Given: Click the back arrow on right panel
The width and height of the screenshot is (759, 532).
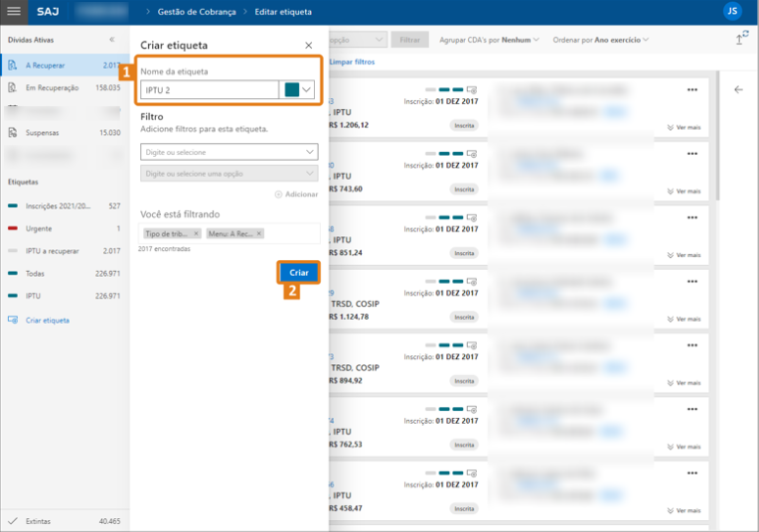Looking at the screenshot, I should point(737,89).
